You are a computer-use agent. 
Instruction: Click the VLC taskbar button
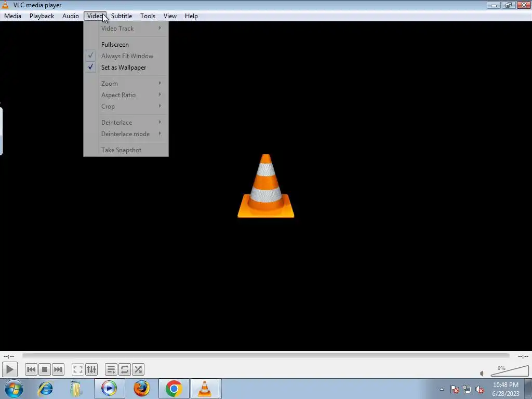(x=205, y=389)
